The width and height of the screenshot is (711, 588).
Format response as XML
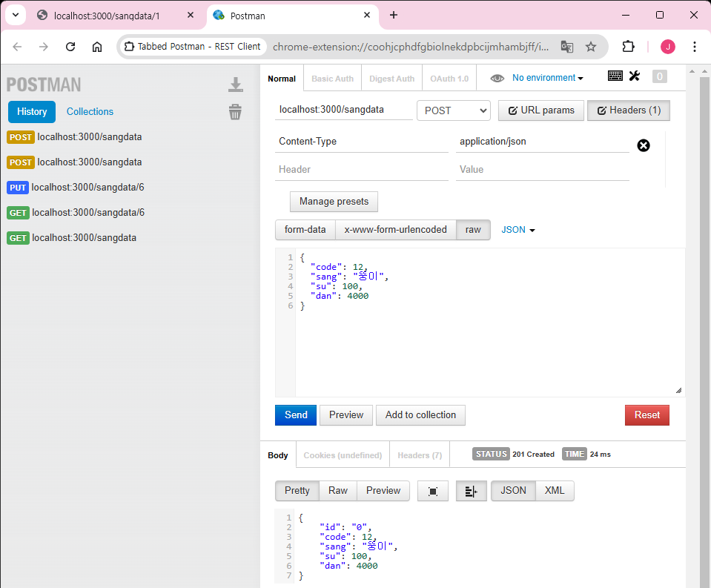pos(555,491)
